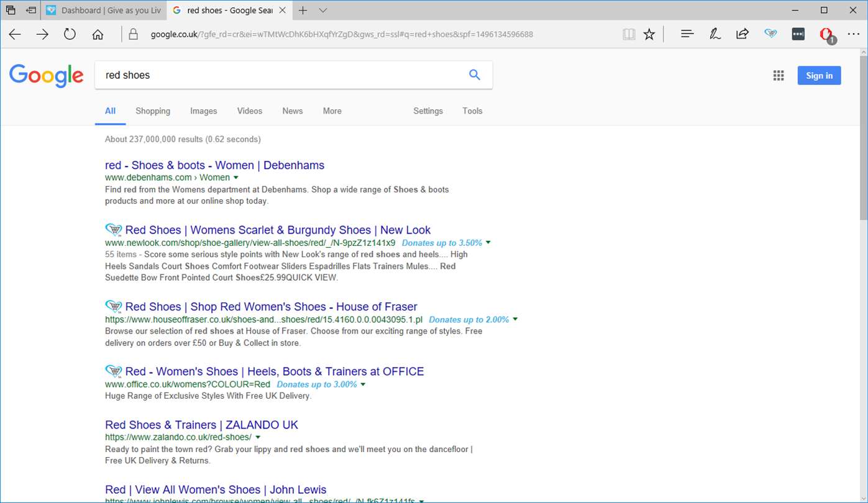Click the padlock site security icon
868x503 pixels.
132,35
